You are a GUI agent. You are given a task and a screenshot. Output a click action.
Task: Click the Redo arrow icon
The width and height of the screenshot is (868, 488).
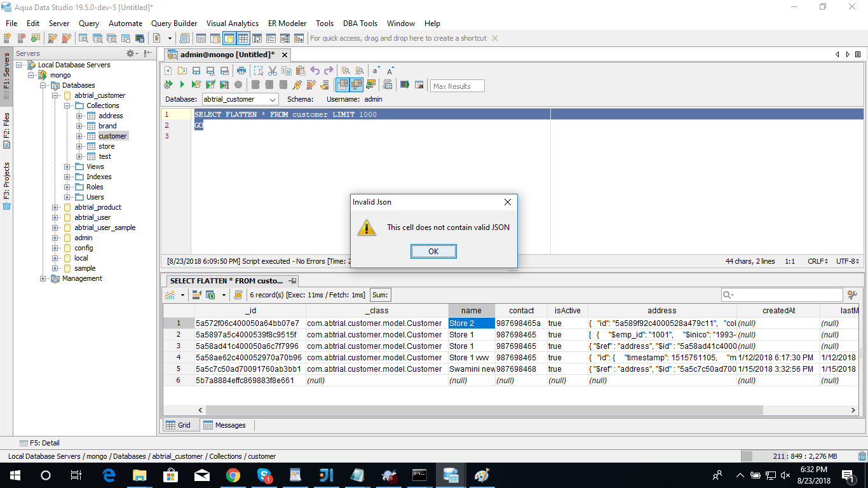[x=329, y=71]
